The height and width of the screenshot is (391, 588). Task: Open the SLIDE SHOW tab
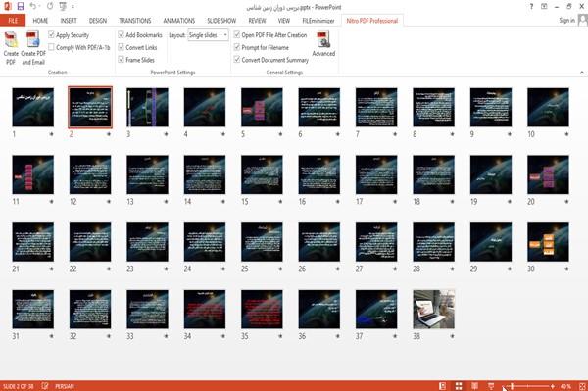(x=221, y=21)
